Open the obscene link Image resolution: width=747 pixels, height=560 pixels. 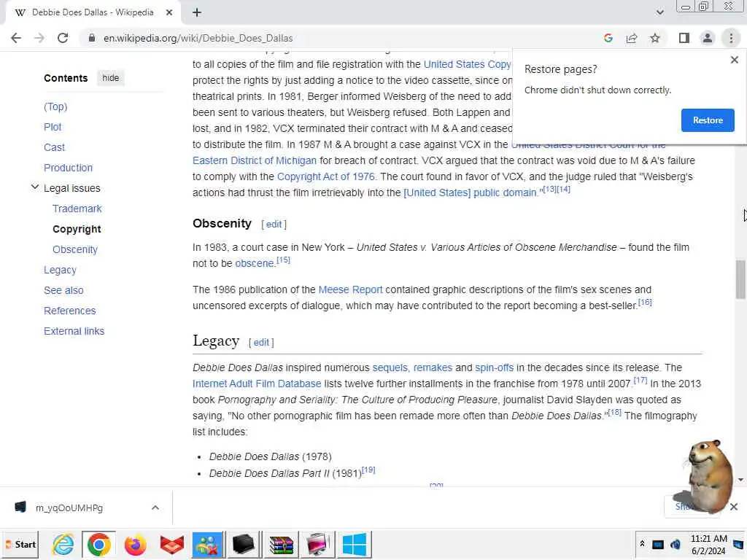[x=254, y=264]
